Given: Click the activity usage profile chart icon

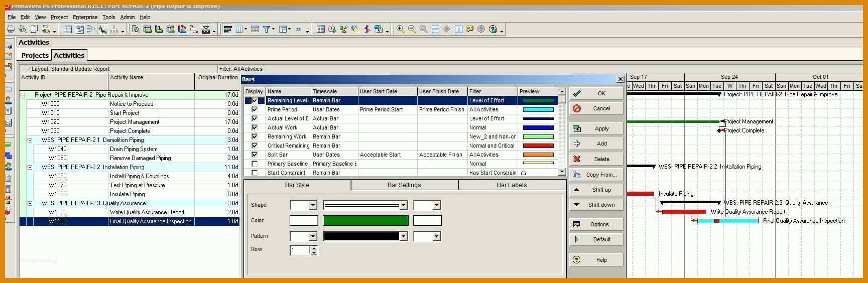Looking at the screenshot, I should [159, 29].
